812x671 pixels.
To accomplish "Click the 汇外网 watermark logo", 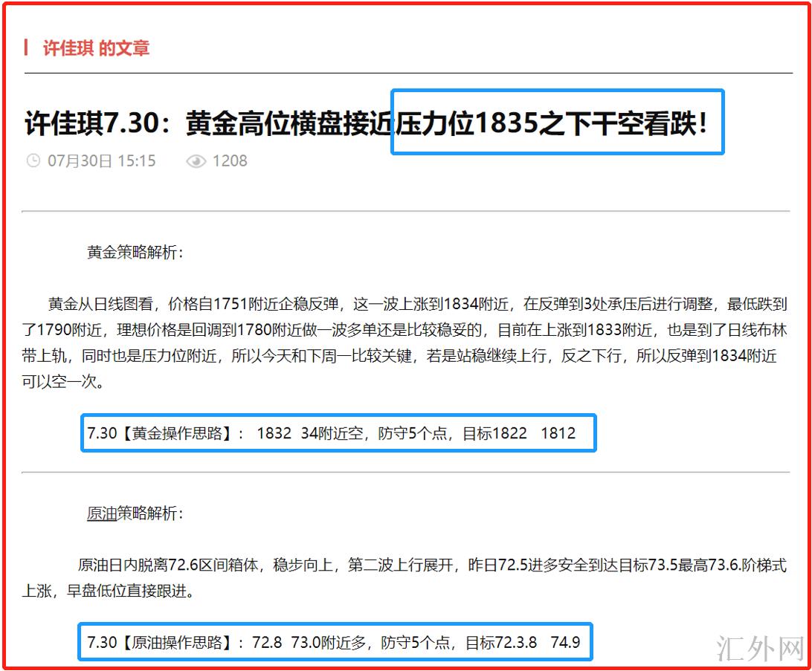I will (760, 648).
